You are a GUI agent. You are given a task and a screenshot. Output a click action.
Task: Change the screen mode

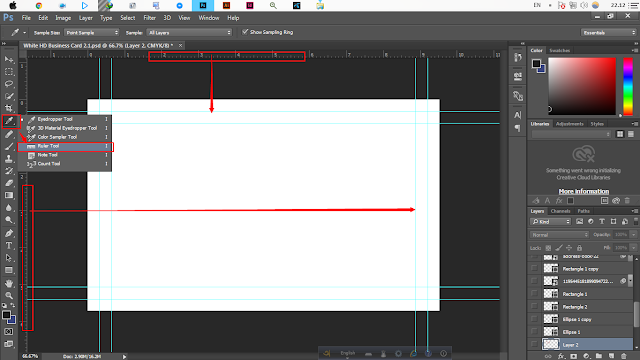[x=9, y=344]
